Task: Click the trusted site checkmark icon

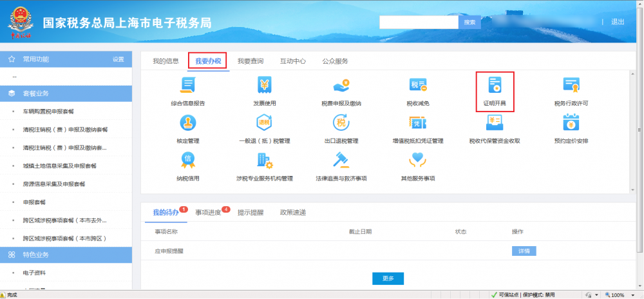Action: tap(494, 295)
